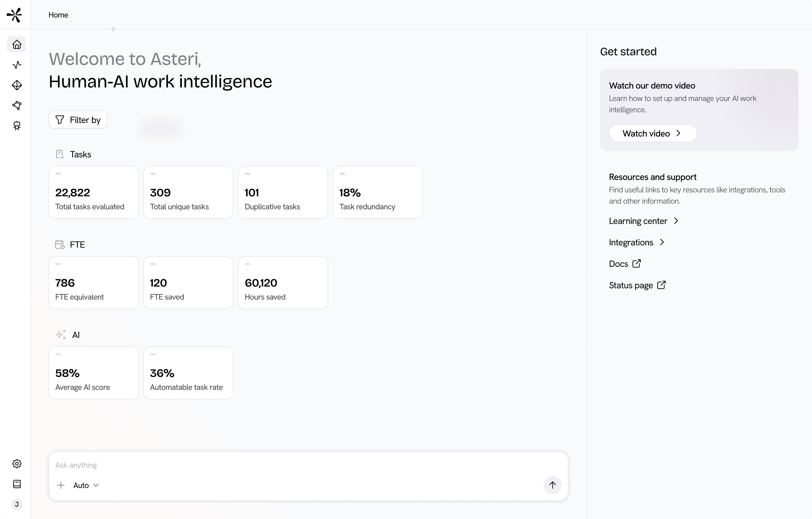Open the Filter by menu
812x519 pixels.
(78, 120)
